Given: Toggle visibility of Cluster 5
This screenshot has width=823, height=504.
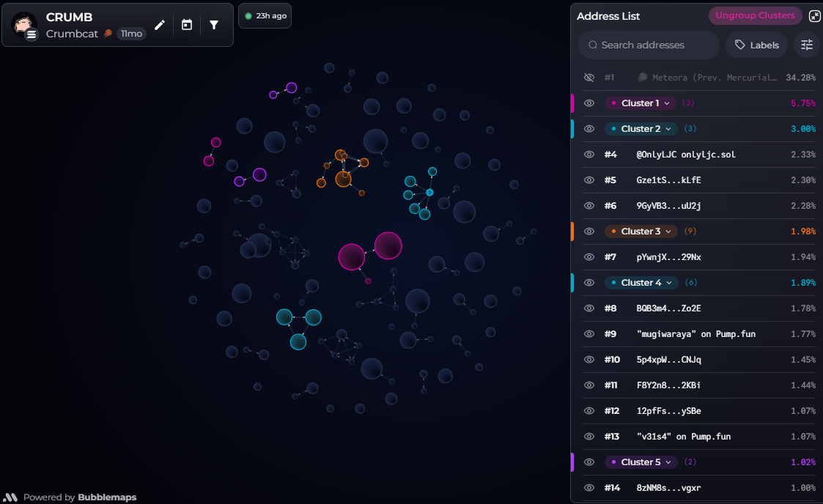Looking at the screenshot, I should (589, 462).
